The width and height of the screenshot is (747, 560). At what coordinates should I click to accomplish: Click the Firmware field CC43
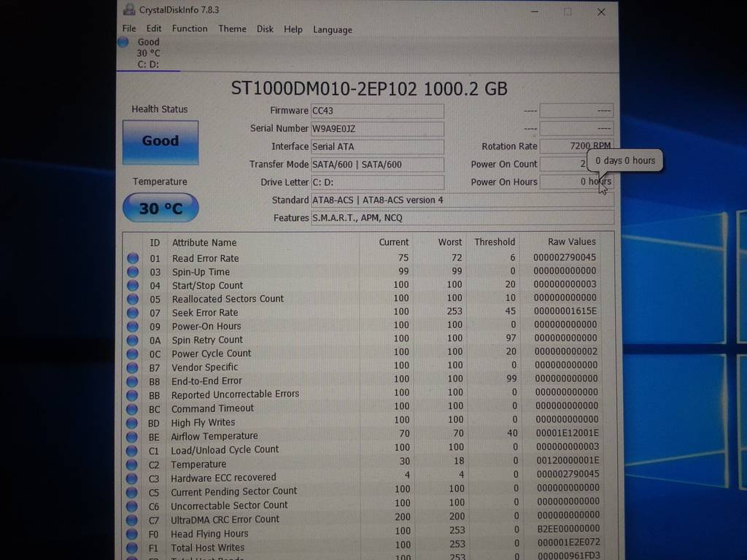(x=377, y=111)
